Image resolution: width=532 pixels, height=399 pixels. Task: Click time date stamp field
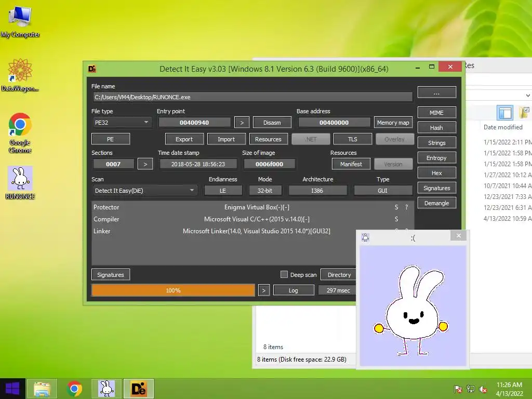[x=198, y=164]
